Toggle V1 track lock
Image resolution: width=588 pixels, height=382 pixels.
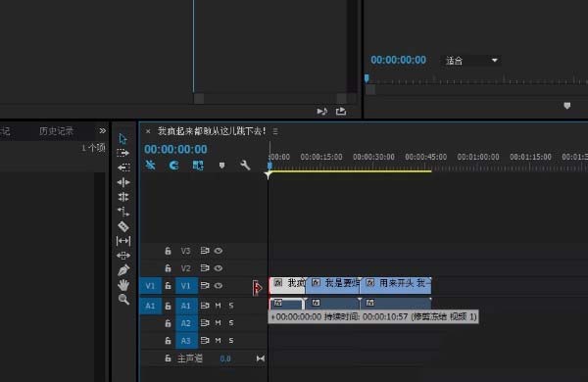click(168, 286)
